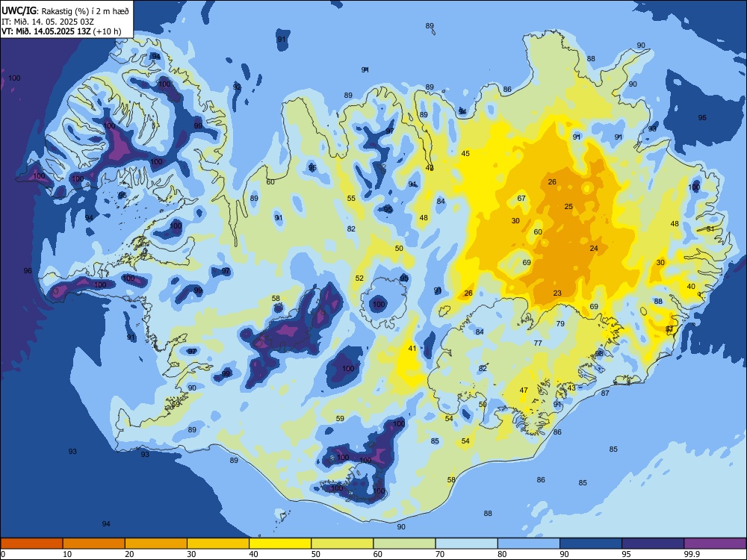
Task: Click the legend label '10'
Action: pyautogui.click(x=68, y=554)
